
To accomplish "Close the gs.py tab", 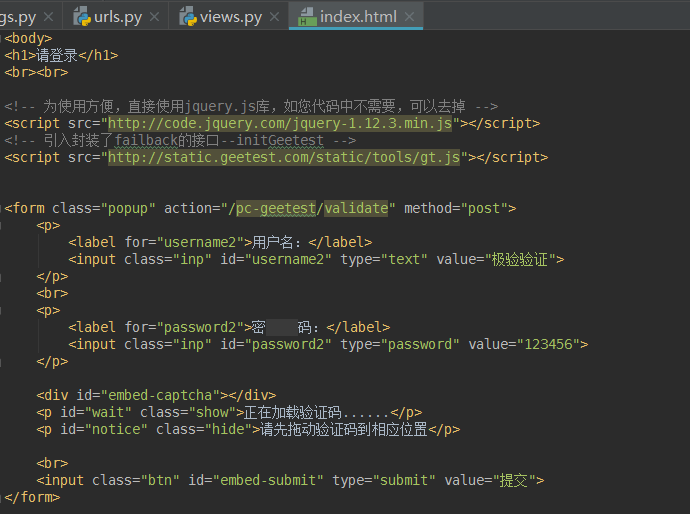I will [49, 17].
